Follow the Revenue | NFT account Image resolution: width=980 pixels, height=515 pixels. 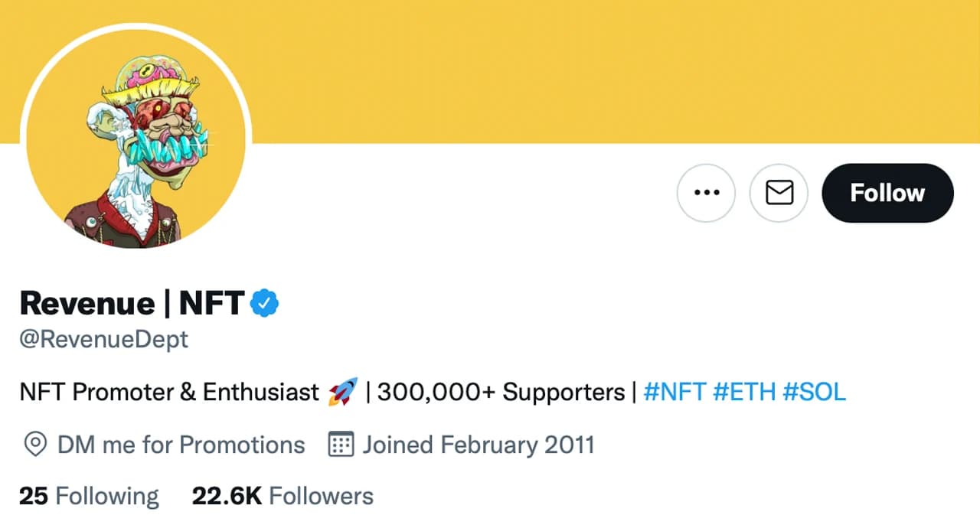[x=887, y=193]
